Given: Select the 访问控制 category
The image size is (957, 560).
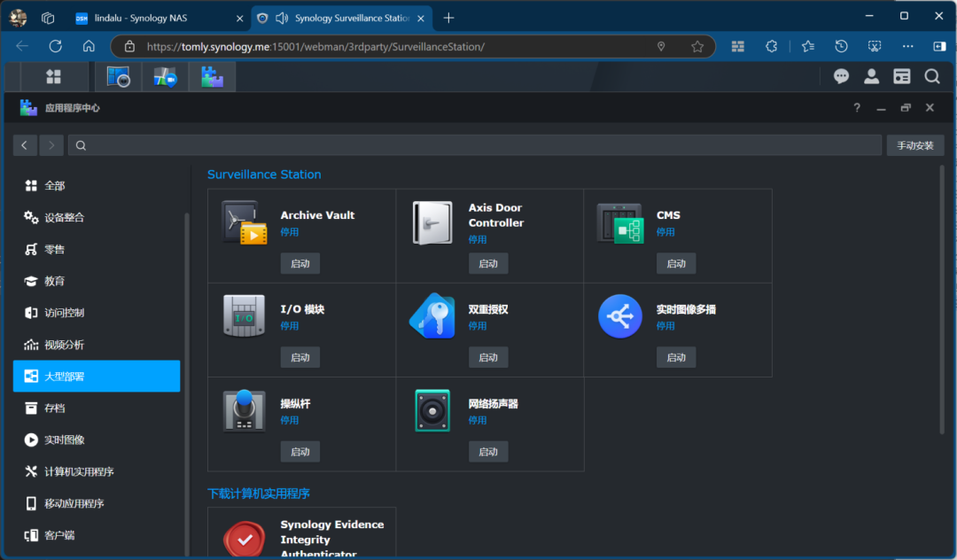Looking at the screenshot, I should pyautogui.click(x=97, y=312).
